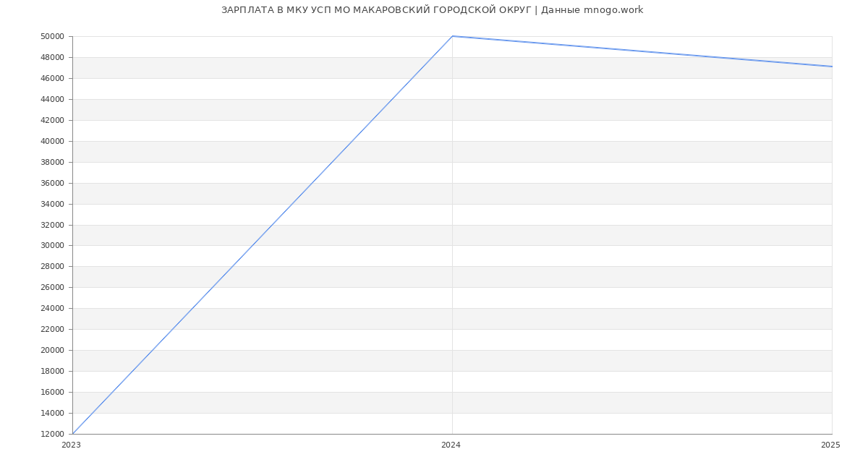The height and width of the screenshot is (470, 868).
Task: Click the 2025 end point of line
Action: tap(831, 67)
